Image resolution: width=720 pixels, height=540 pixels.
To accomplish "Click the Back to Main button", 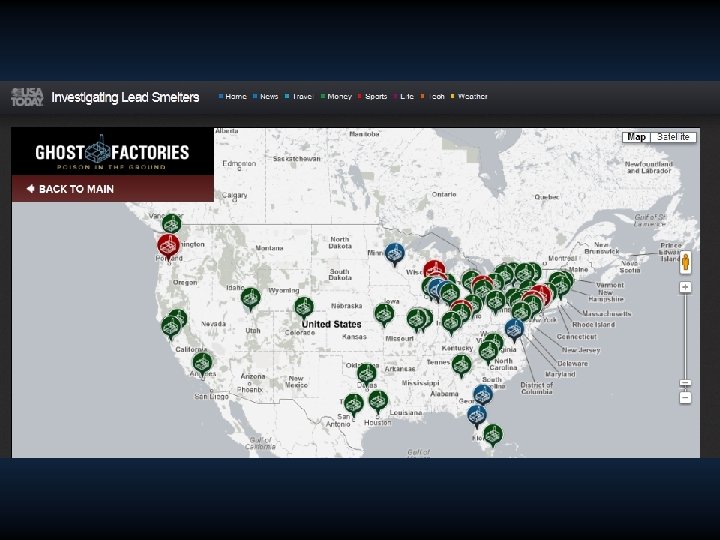I will tap(112, 189).
